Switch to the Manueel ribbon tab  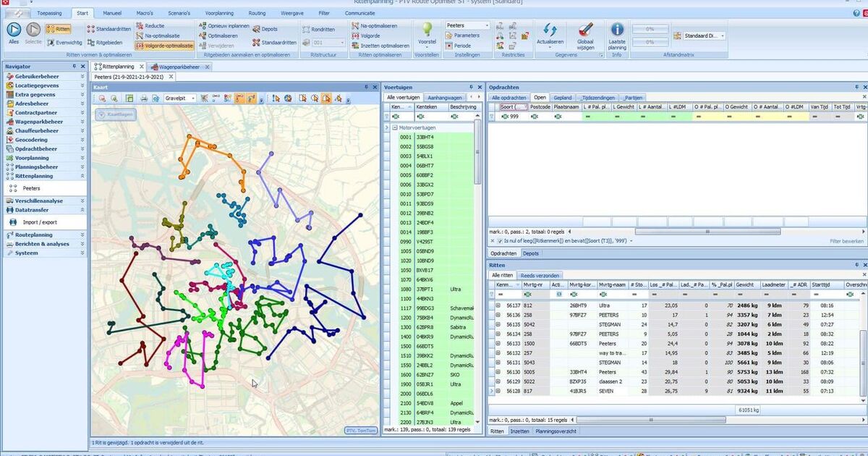tap(112, 13)
